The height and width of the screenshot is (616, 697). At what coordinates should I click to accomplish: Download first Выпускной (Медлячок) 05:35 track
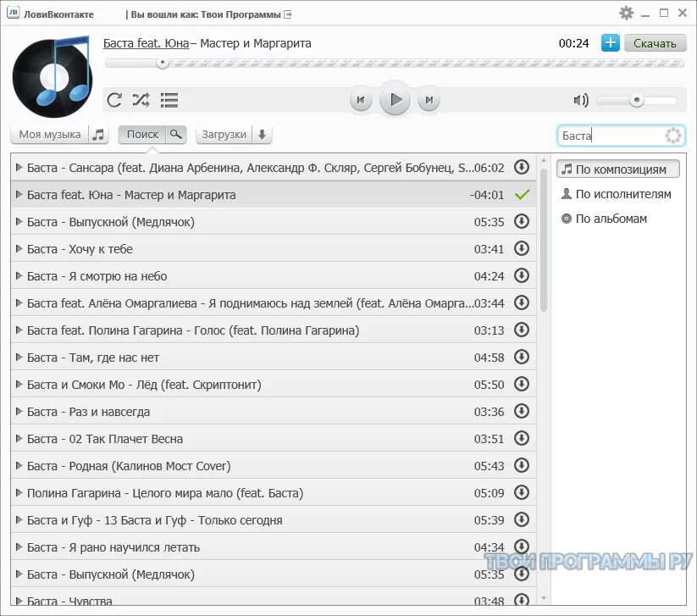click(x=522, y=221)
